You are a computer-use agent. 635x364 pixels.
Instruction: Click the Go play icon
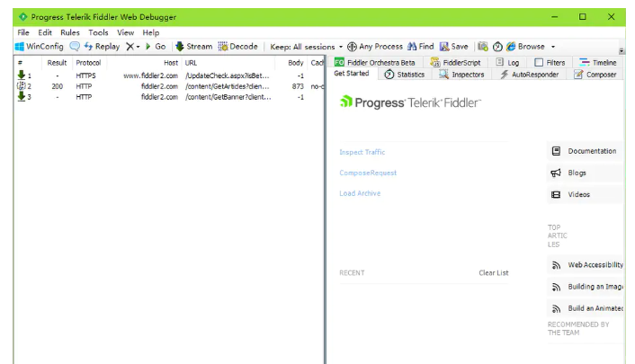pyautogui.click(x=148, y=47)
